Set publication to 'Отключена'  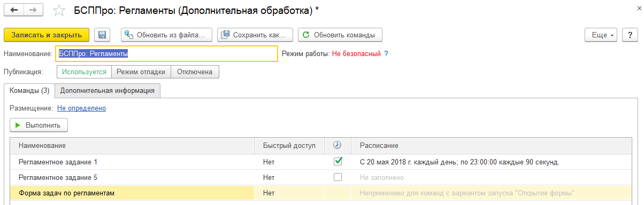[195, 72]
